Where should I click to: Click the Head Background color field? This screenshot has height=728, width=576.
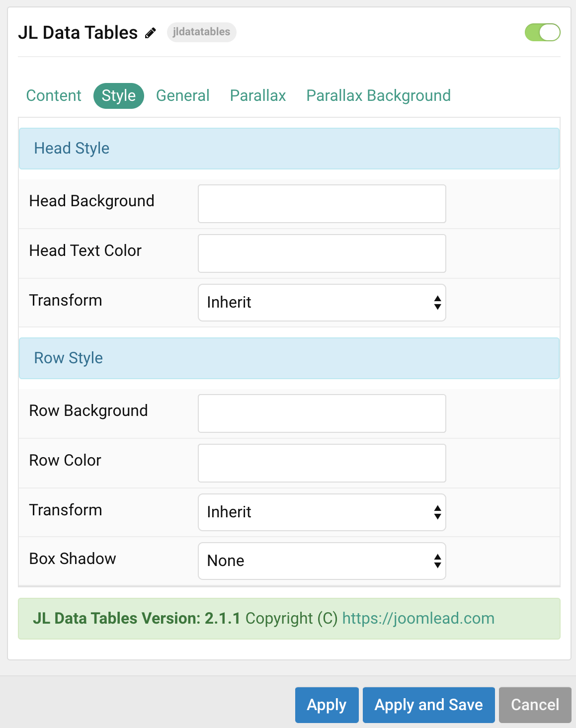(322, 204)
